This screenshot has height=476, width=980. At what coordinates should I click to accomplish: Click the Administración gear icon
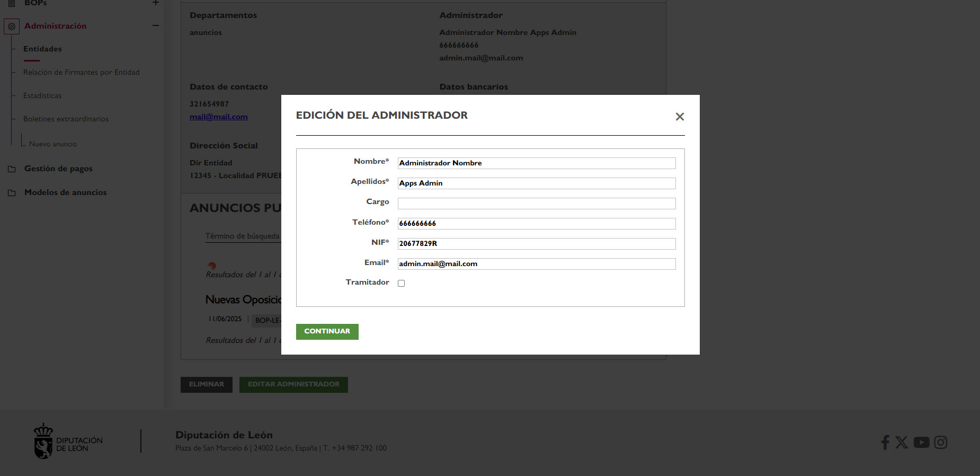12,26
